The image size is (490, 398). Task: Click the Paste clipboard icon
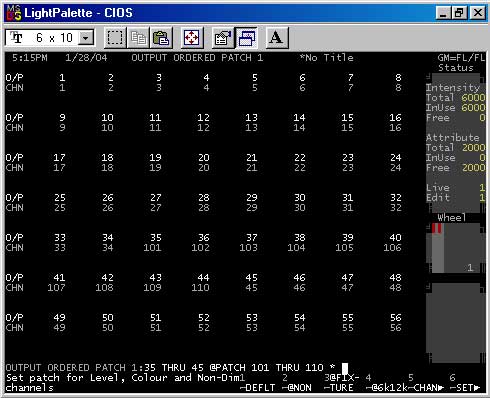pos(162,38)
